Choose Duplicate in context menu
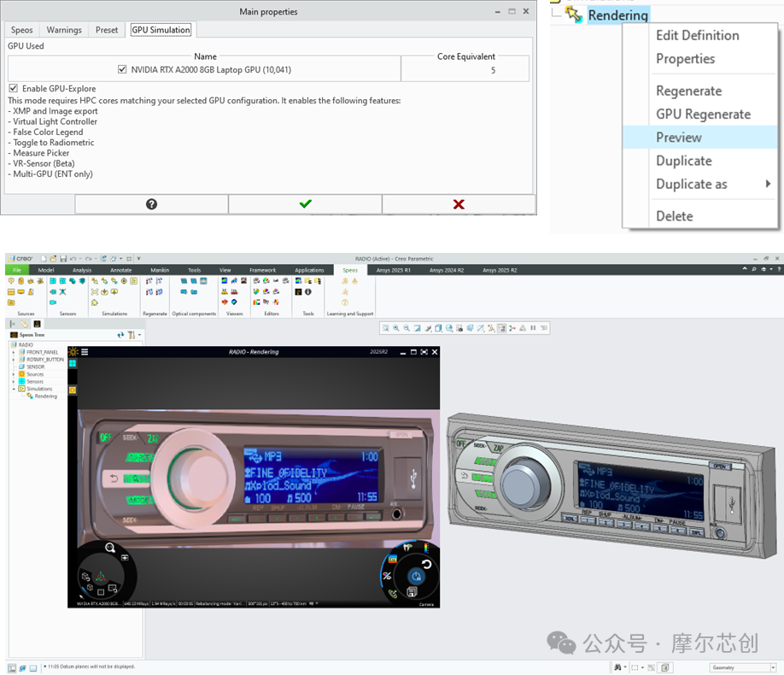This screenshot has width=784, height=675. [684, 161]
